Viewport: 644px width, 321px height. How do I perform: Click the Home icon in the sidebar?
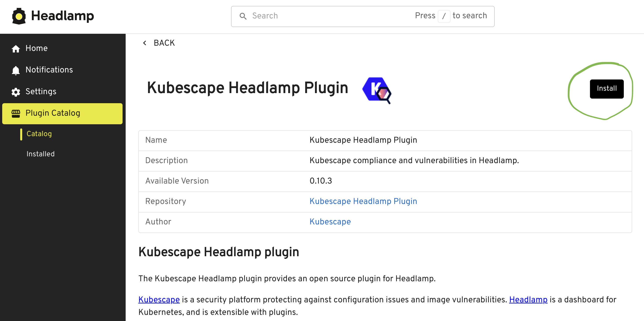coord(16,49)
